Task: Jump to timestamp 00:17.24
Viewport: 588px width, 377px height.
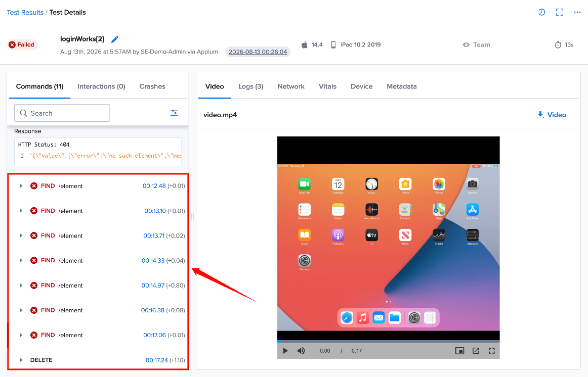Action: 157,360
